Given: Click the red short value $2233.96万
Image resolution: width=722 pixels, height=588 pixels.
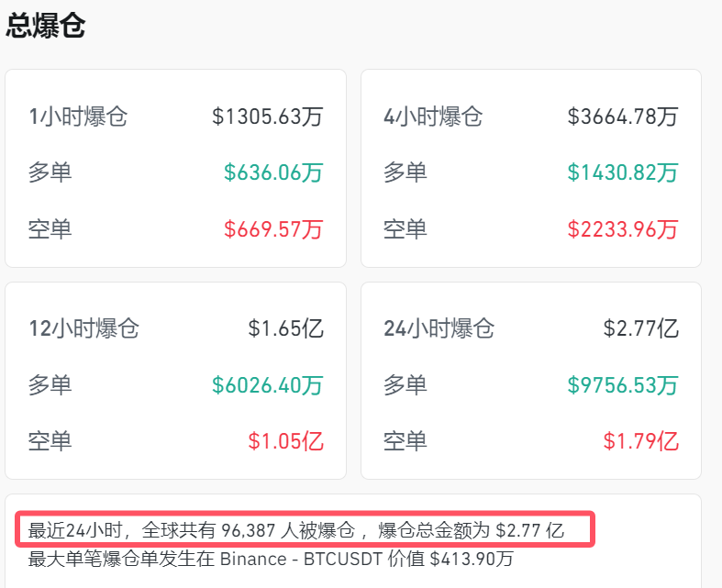Looking at the screenshot, I should (623, 228).
